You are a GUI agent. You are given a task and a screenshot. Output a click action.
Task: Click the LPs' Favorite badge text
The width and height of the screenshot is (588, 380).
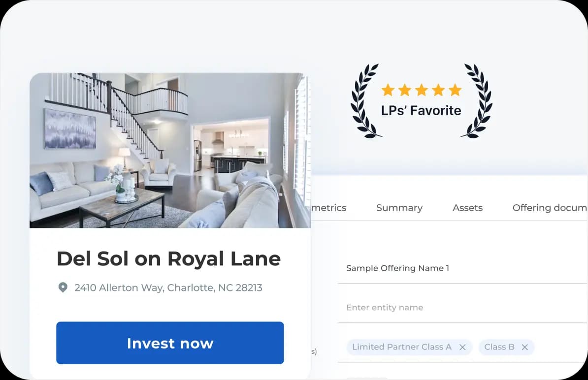(x=421, y=111)
